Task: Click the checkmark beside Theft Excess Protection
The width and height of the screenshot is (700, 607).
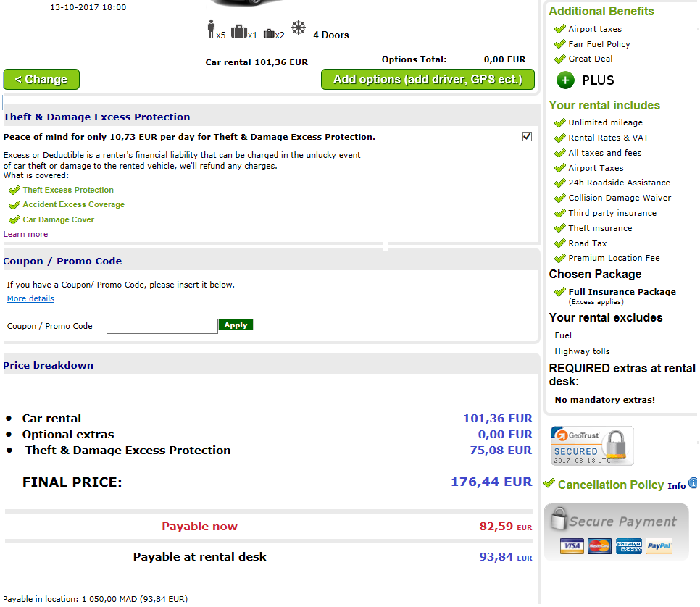Action: coord(14,190)
